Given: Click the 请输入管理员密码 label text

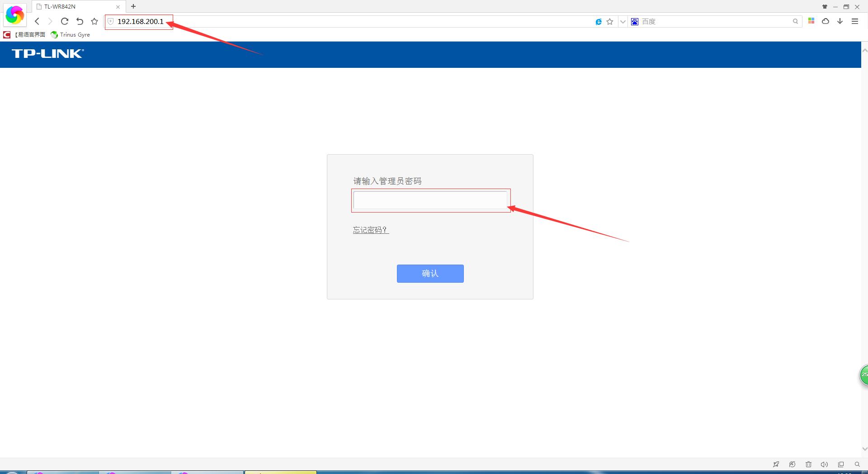Looking at the screenshot, I should coord(387,181).
